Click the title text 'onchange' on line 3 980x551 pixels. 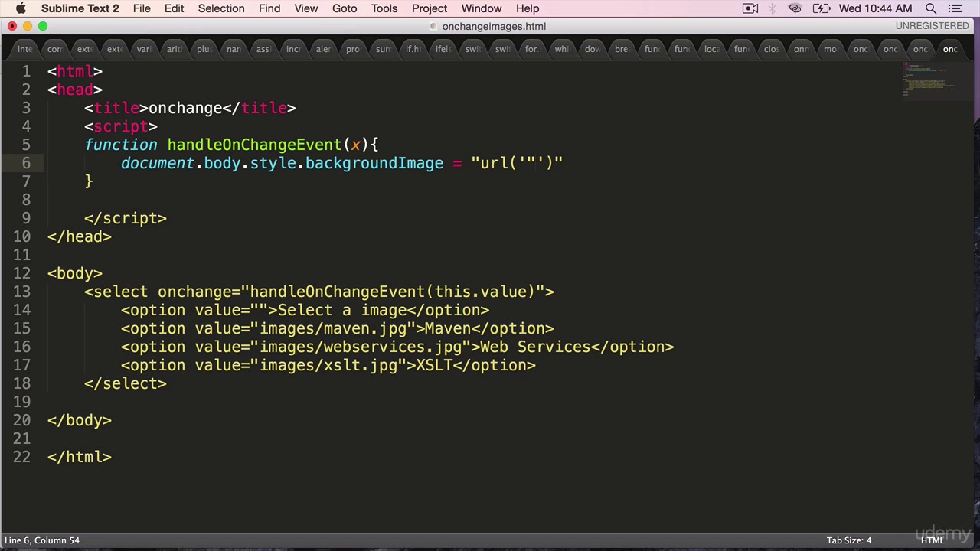coord(185,108)
